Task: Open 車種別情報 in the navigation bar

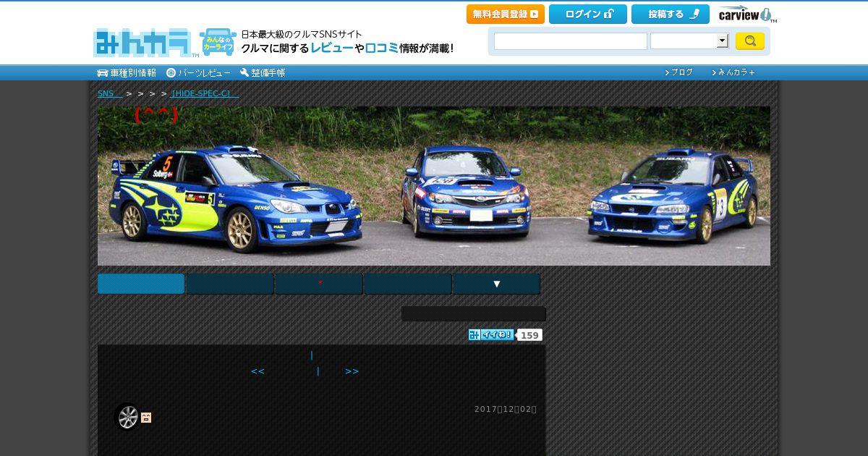Action: tap(127, 72)
